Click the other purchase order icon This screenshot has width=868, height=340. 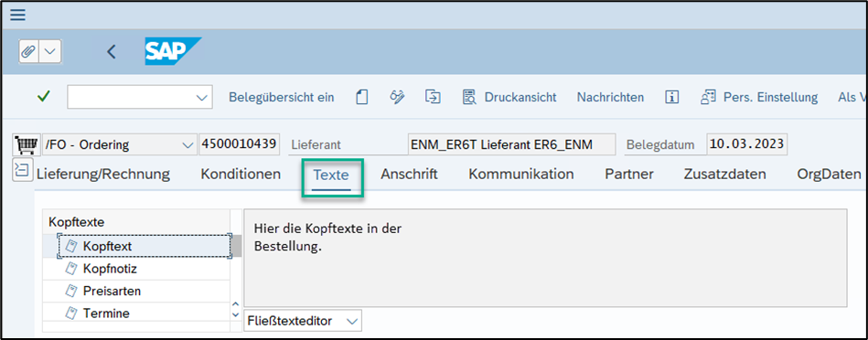click(433, 97)
